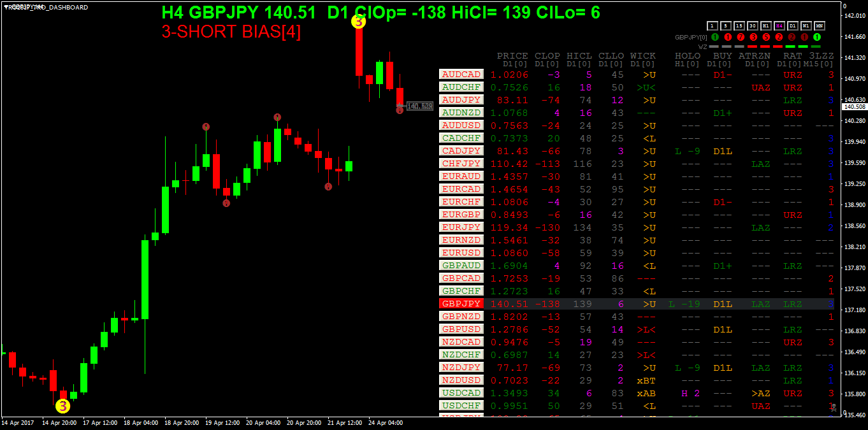Open the AUDCHF pair button
This screenshot has height=430, width=868.
click(461, 87)
